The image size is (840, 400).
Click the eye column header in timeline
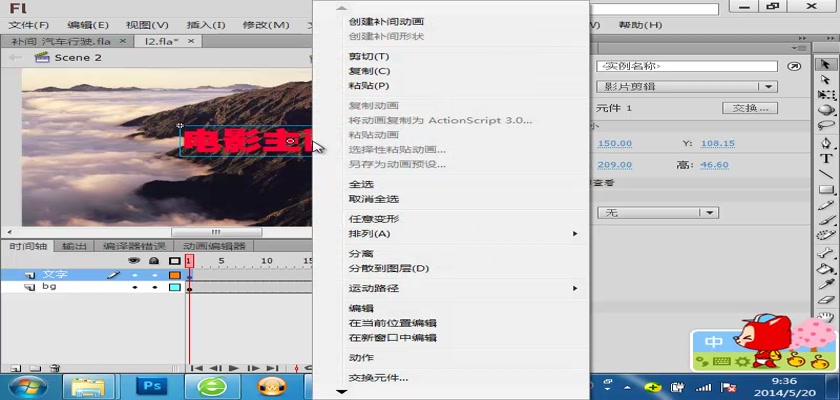click(x=134, y=261)
